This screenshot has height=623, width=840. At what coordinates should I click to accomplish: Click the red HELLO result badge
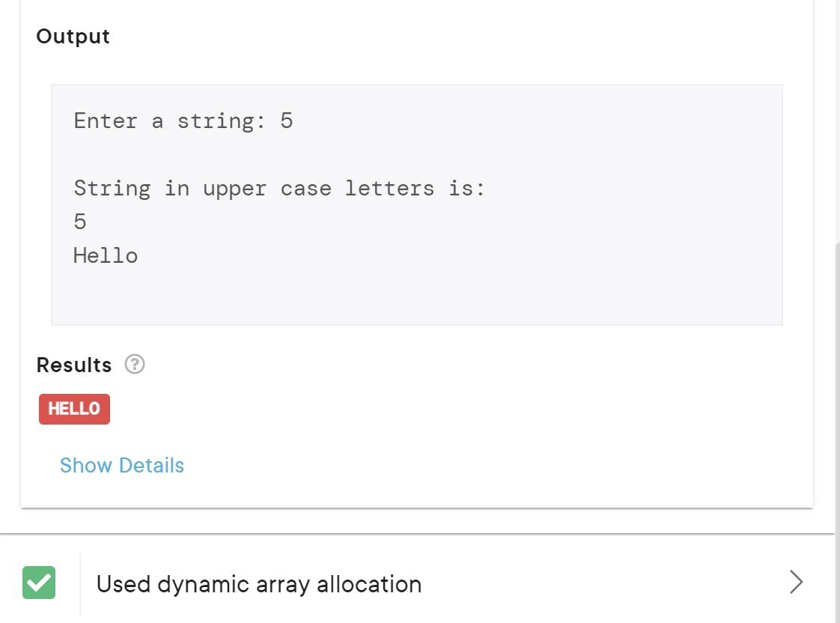pos(74,409)
